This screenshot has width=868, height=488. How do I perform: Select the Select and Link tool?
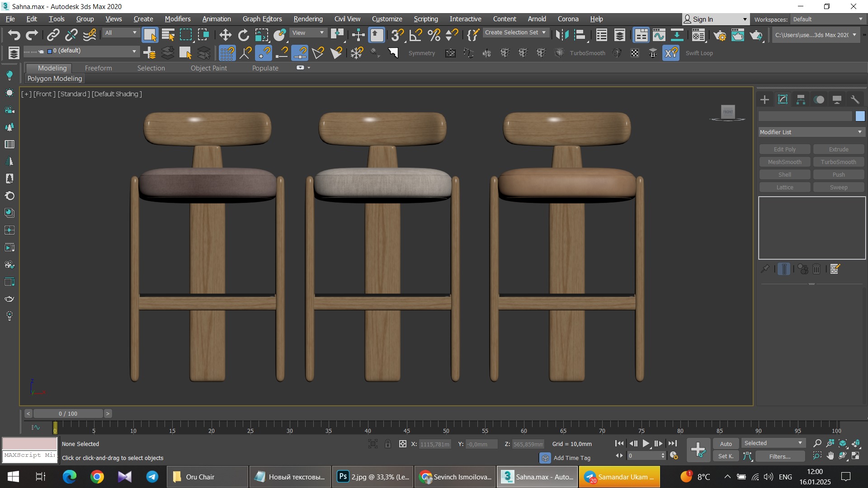[x=53, y=35]
